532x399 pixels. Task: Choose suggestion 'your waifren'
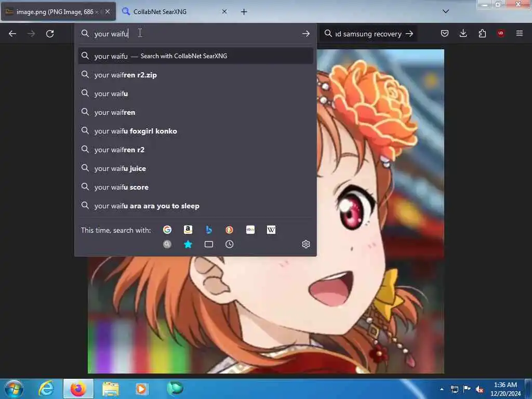click(x=195, y=112)
